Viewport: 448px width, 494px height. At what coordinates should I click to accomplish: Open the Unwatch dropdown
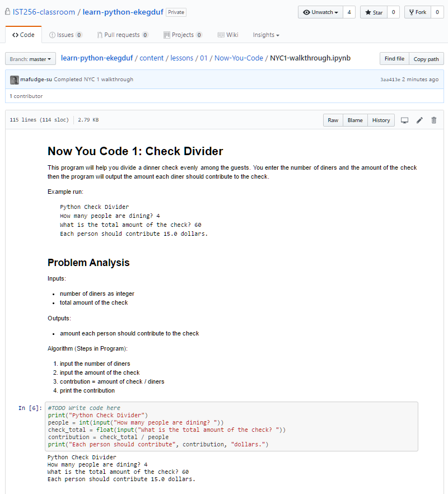320,12
